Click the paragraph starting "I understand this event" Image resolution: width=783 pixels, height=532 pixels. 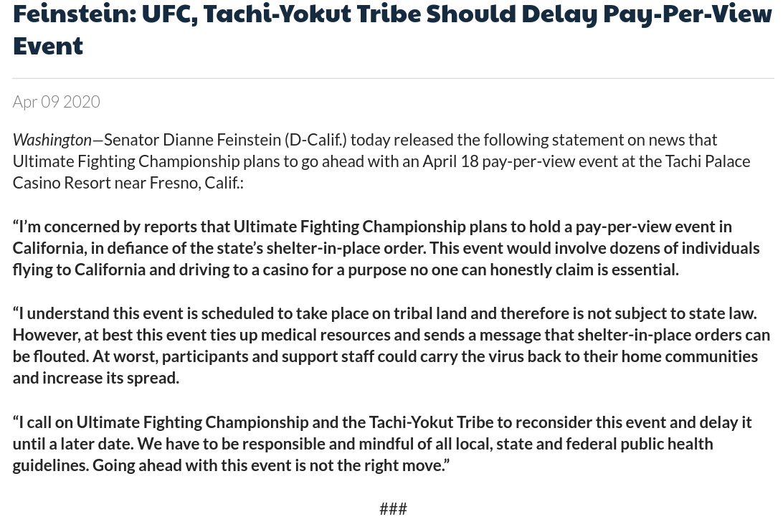[x=391, y=346]
